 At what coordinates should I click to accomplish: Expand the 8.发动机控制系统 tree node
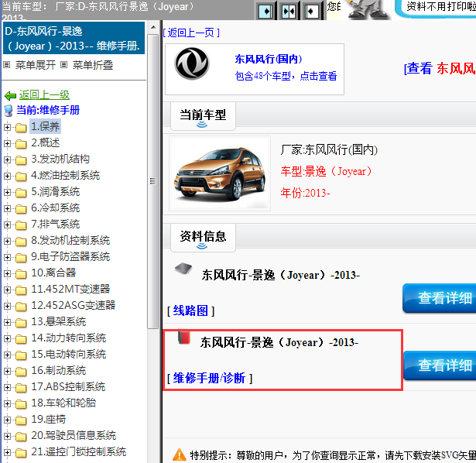click(x=7, y=241)
